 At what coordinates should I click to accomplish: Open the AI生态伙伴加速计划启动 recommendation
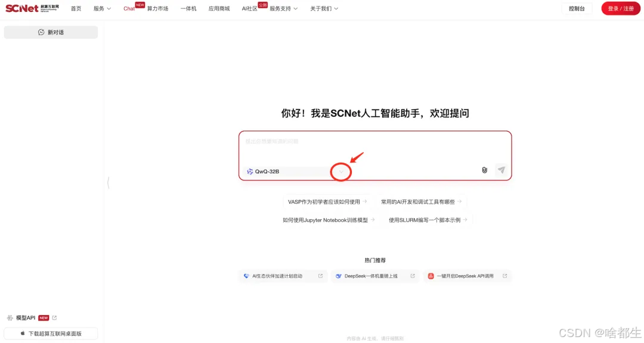(283, 276)
